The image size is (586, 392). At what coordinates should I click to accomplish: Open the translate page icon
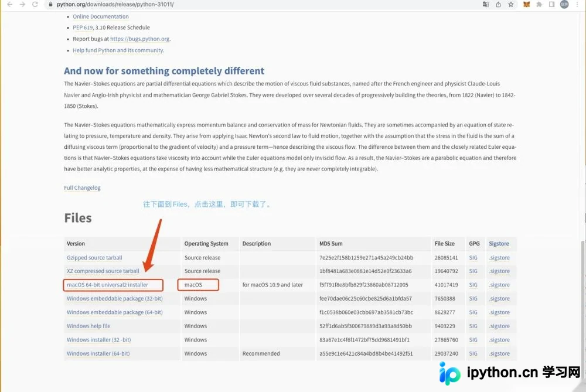click(x=485, y=5)
